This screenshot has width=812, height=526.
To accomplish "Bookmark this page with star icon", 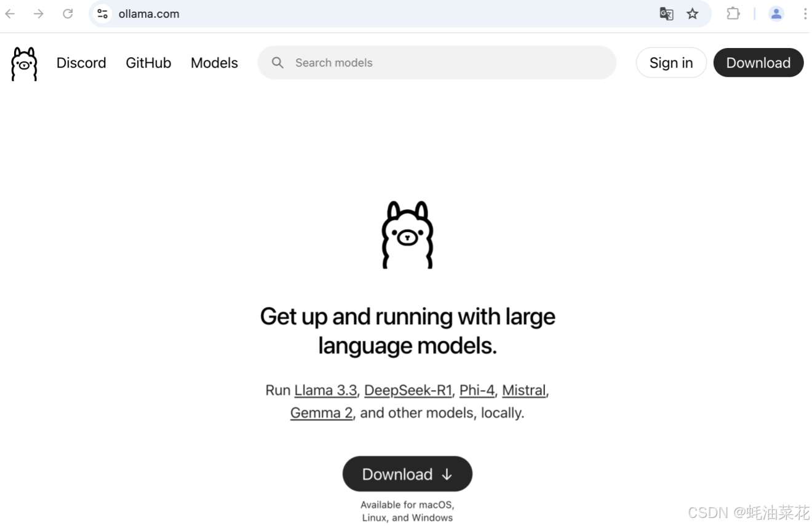I will click(693, 14).
